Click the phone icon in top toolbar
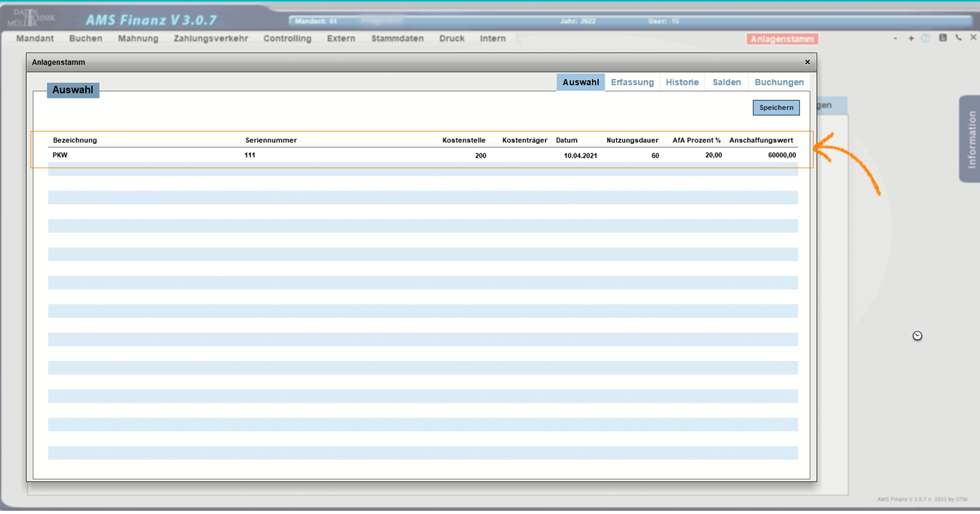This screenshot has width=980, height=514. (958, 38)
